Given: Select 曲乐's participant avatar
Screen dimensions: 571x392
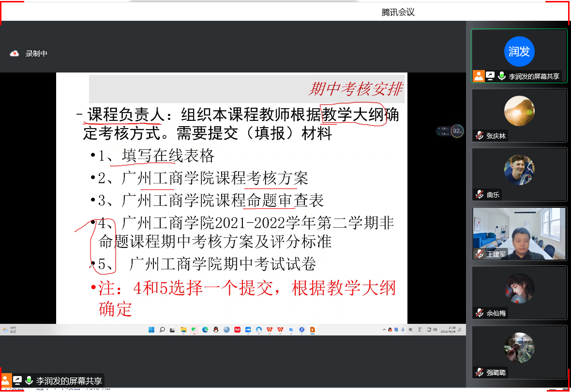Looking at the screenshot, I should [x=519, y=170].
